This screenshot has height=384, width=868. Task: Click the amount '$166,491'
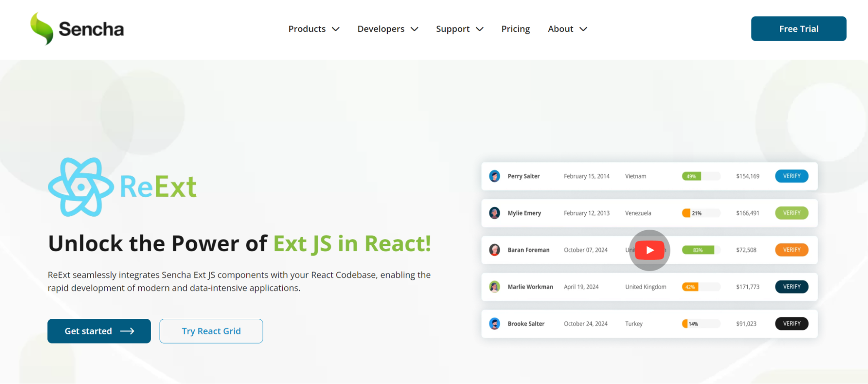pyautogui.click(x=748, y=213)
